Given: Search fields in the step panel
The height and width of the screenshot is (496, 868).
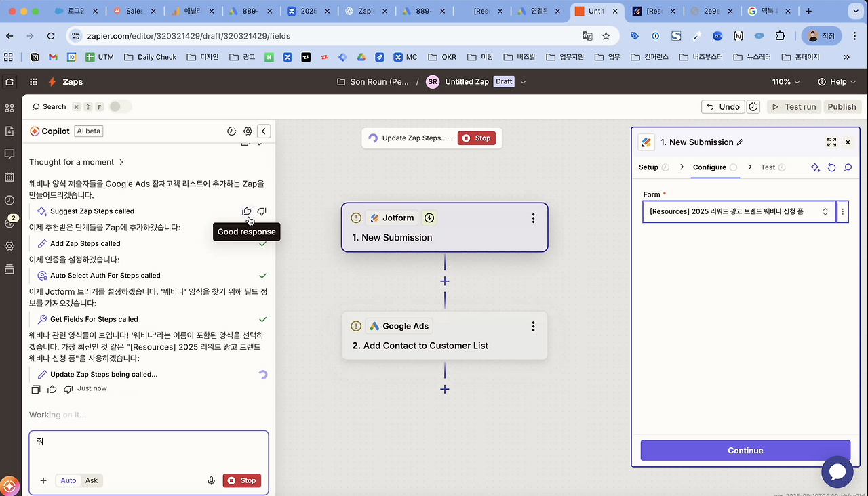Looking at the screenshot, I should coord(848,167).
